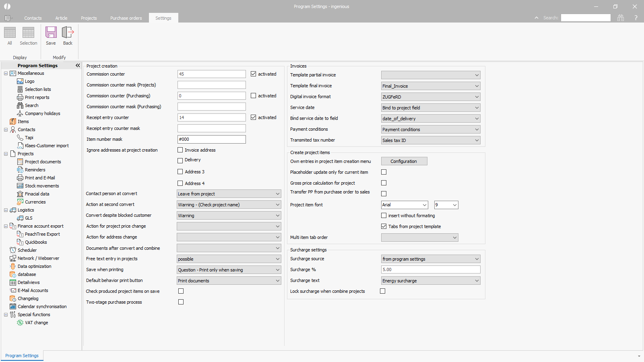This screenshot has width=644, height=362.
Task: Enable the Two-stage purchase process checkbox
Action: [181, 302]
